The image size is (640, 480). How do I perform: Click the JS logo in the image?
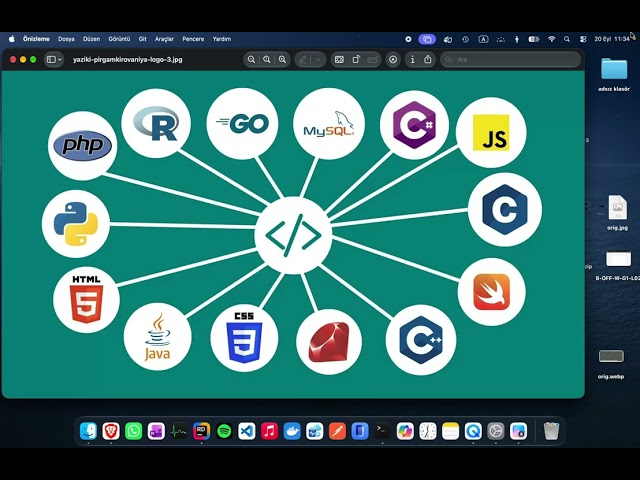tap(491, 133)
